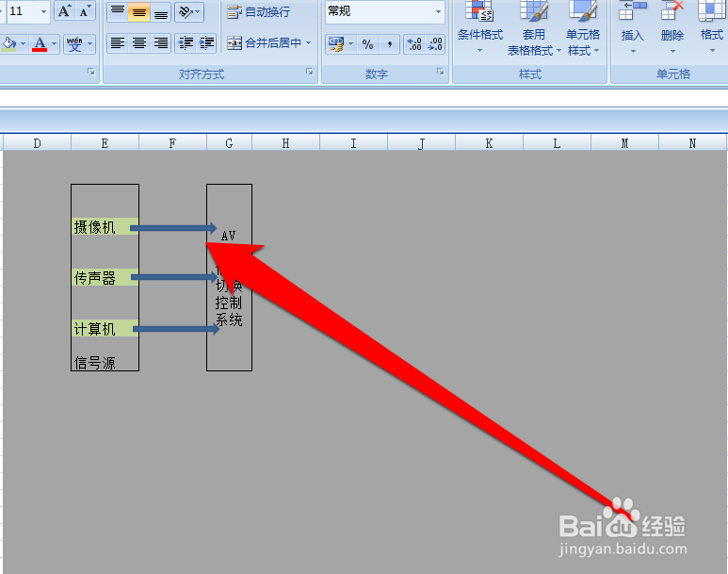728x574 pixels.
Task: Click the 摄像机 cell
Action: [x=105, y=227]
